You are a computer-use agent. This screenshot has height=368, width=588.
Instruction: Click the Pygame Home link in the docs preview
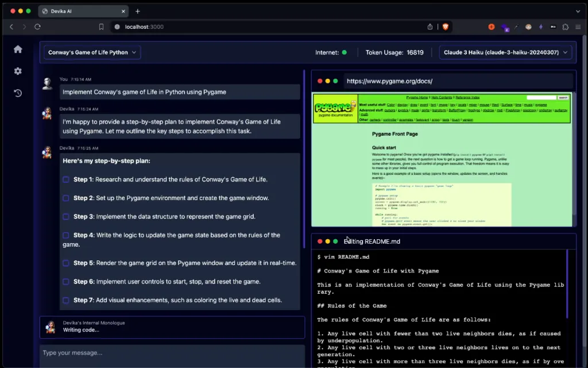tap(417, 97)
